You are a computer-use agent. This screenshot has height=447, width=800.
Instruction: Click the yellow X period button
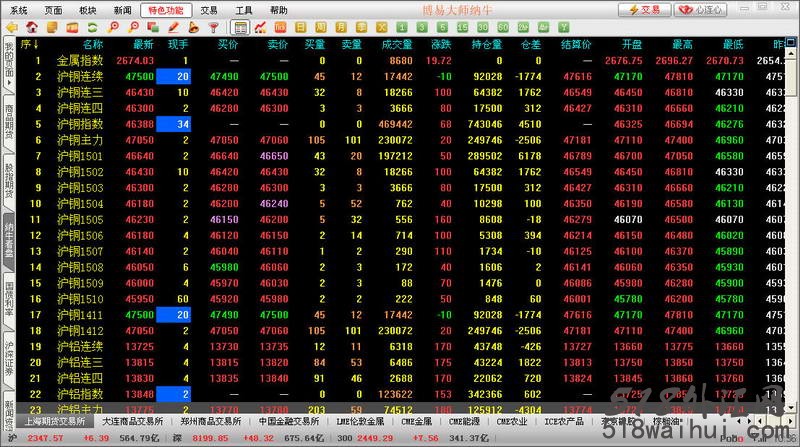pos(382,28)
